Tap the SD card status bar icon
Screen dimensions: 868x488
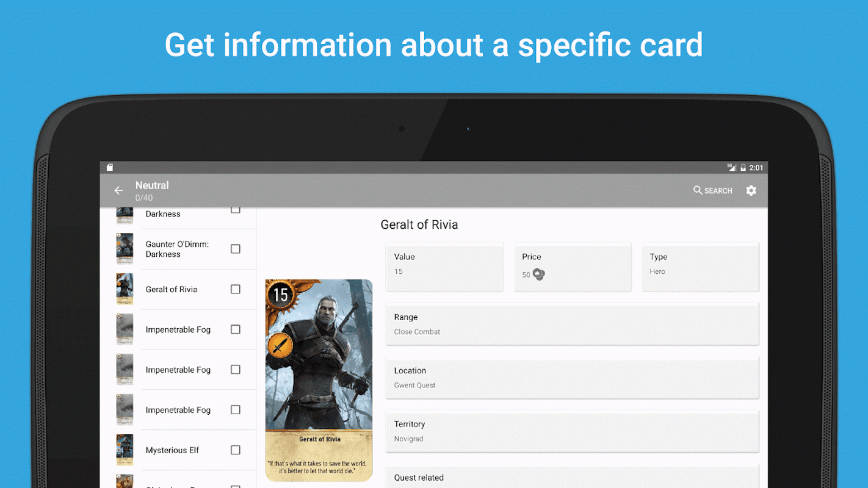[110, 167]
